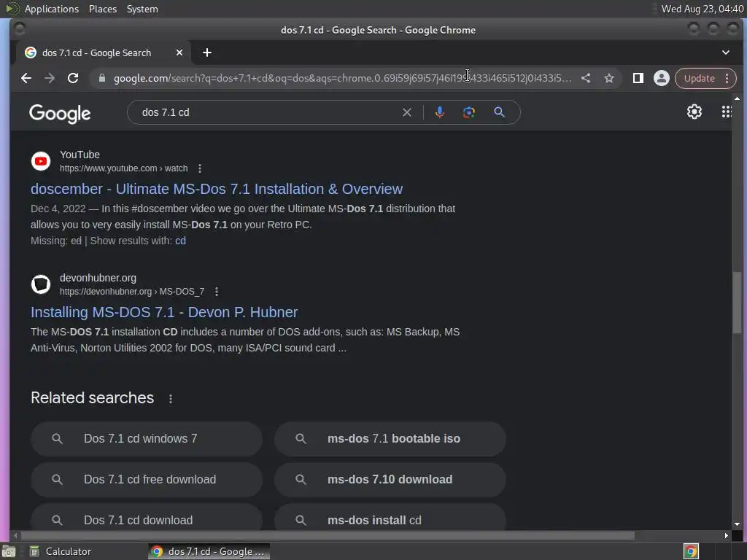Image resolution: width=747 pixels, height=560 pixels.
Task: Show results with cd link
Action: [x=181, y=241]
